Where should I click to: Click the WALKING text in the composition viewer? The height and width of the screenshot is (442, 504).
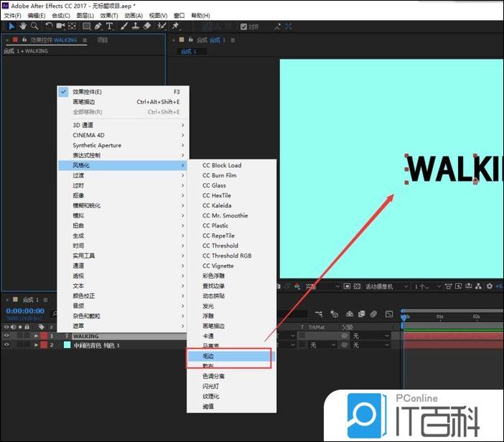tap(454, 169)
